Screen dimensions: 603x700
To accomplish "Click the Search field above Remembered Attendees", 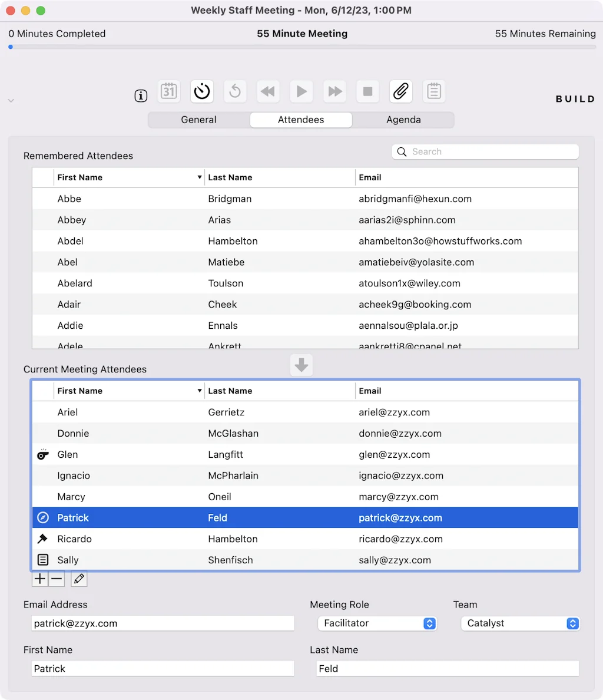I will [485, 151].
